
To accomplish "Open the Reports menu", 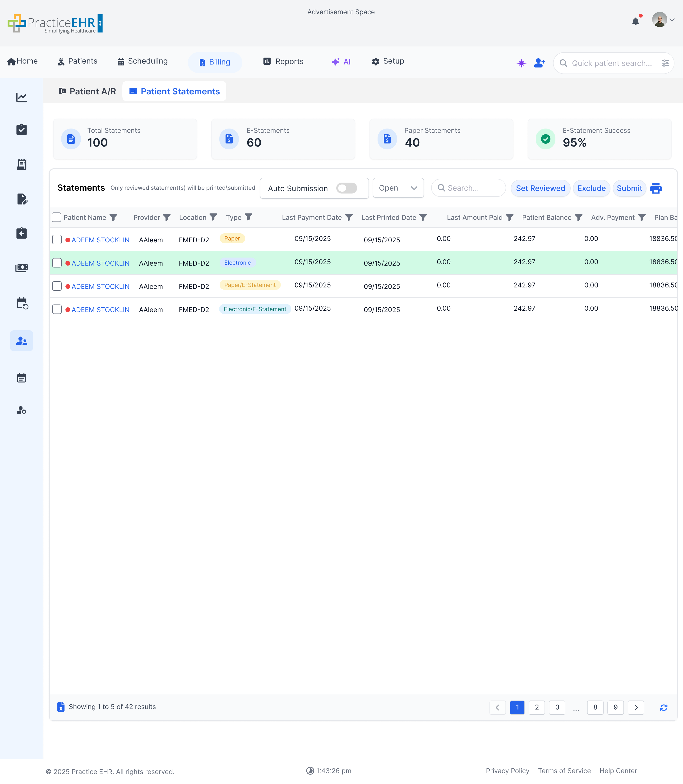I will click(x=283, y=61).
